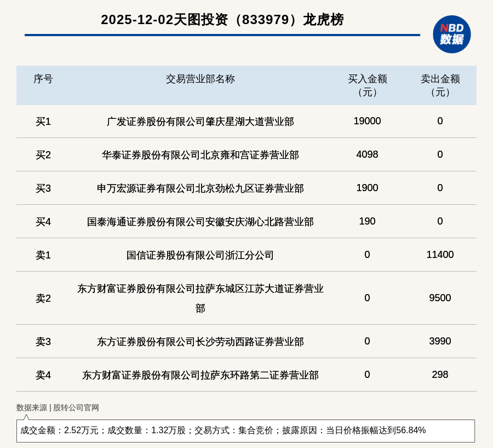Click the 成交金额 summary note box
This screenshot has height=448, width=493.
[245, 430]
